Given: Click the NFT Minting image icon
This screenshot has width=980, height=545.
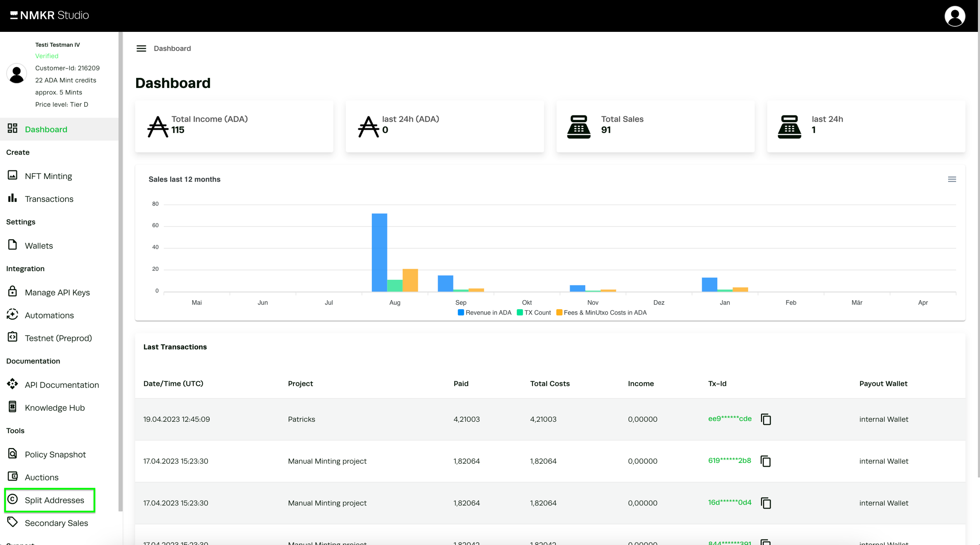Looking at the screenshot, I should click(x=12, y=176).
